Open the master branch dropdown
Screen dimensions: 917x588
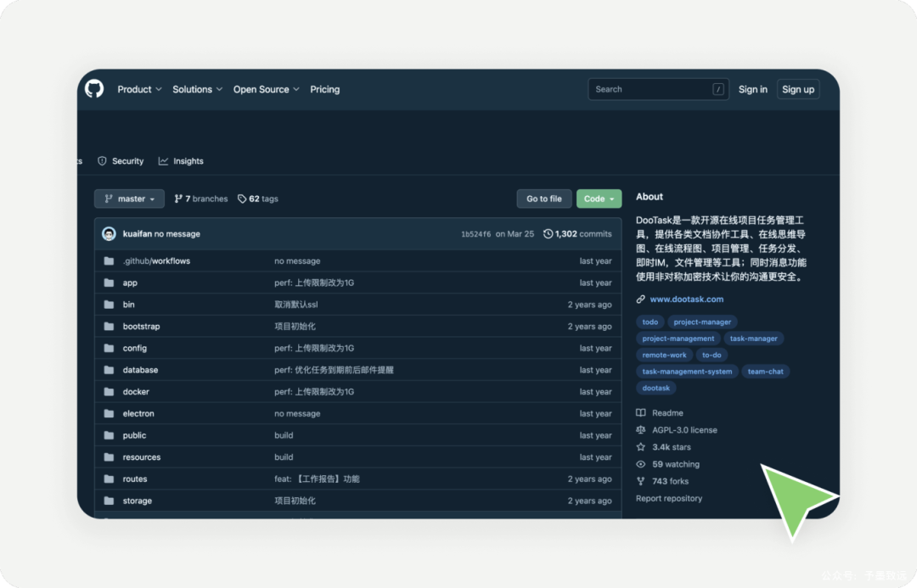pos(129,199)
